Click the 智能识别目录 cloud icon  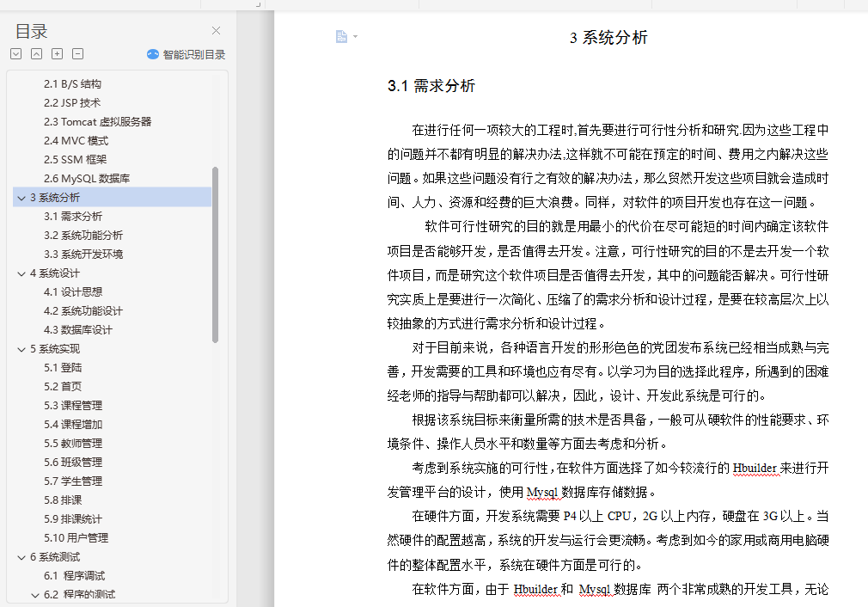153,54
